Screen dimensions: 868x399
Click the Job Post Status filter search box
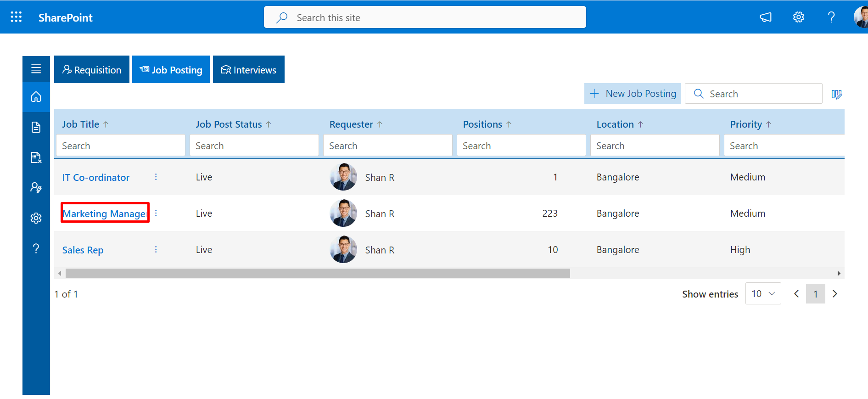[254, 146]
